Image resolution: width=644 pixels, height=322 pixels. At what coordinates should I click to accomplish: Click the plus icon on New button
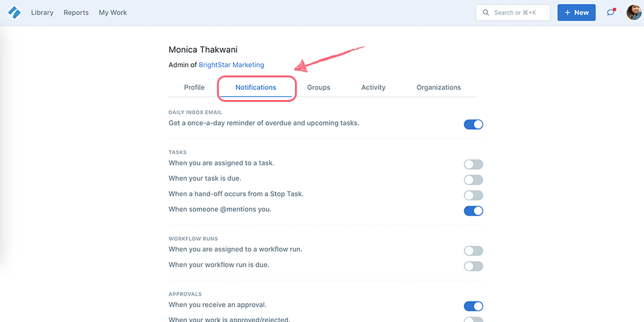[x=568, y=13]
